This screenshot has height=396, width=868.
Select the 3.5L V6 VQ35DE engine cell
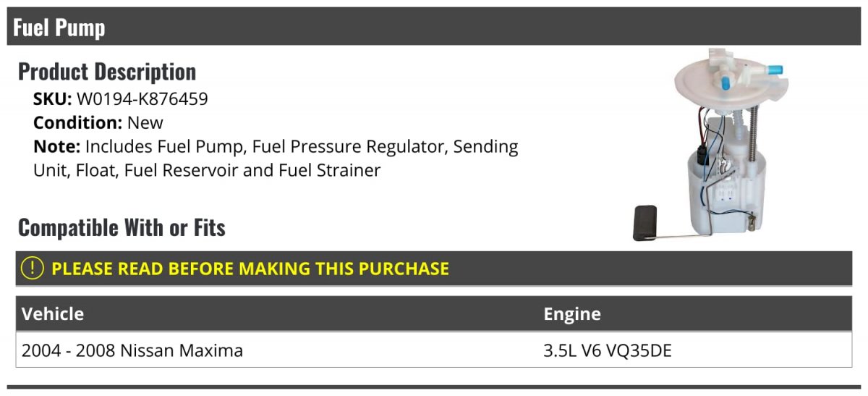(608, 351)
